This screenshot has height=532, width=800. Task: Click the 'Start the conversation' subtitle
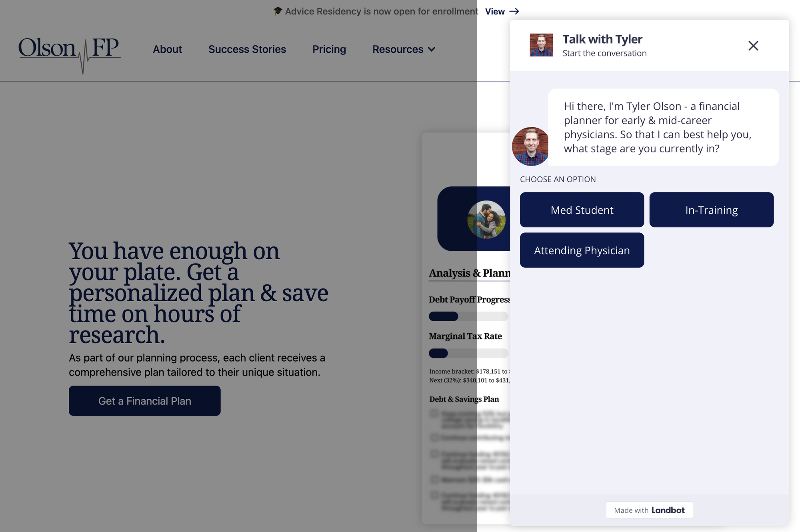click(x=604, y=53)
